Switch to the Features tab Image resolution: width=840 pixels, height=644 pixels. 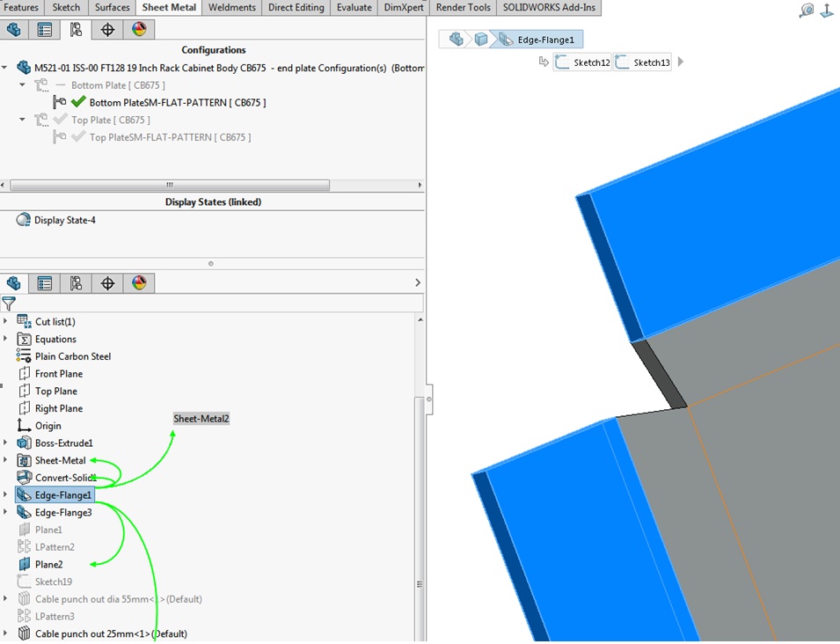pyautogui.click(x=21, y=8)
